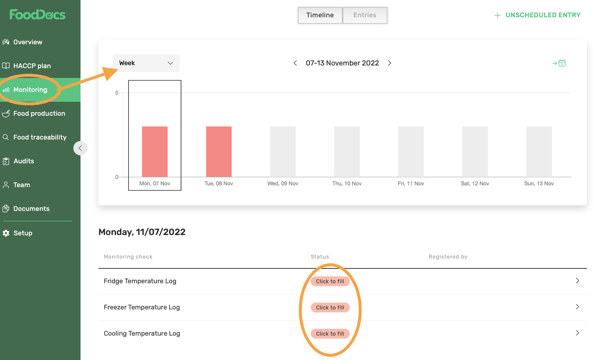Click the Documents icon

pos(6,209)
